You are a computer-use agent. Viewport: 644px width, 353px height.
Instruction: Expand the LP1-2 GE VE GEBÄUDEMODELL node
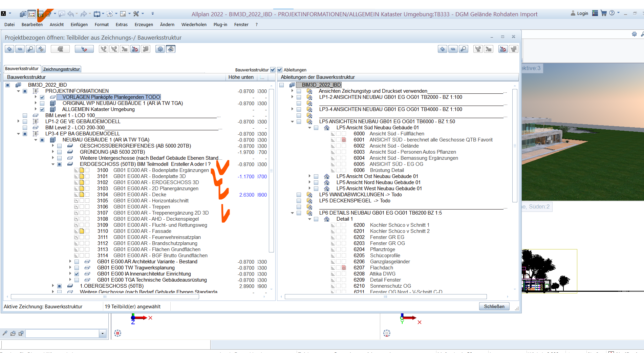pos(19,122)
